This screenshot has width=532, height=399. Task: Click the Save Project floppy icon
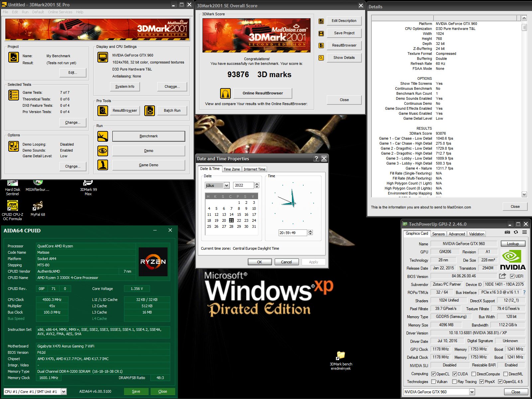tap(321, 34)
